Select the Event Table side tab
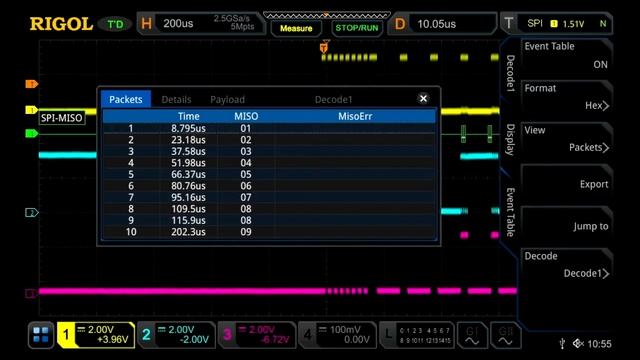Image resolution: width=640 pixels, height=360 pixels. (510, 212)
